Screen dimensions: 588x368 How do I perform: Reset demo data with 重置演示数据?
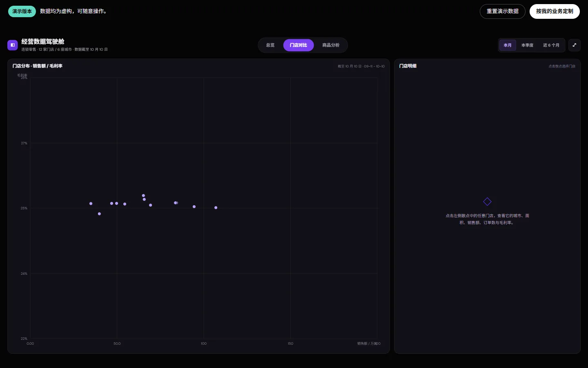[x=502, y=11]
